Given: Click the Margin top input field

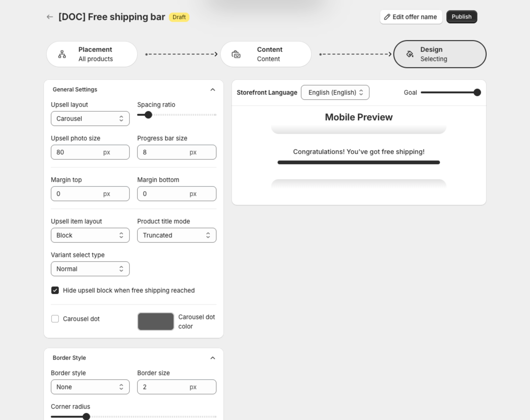Looking at the screenshot, I should click(90, 194).
